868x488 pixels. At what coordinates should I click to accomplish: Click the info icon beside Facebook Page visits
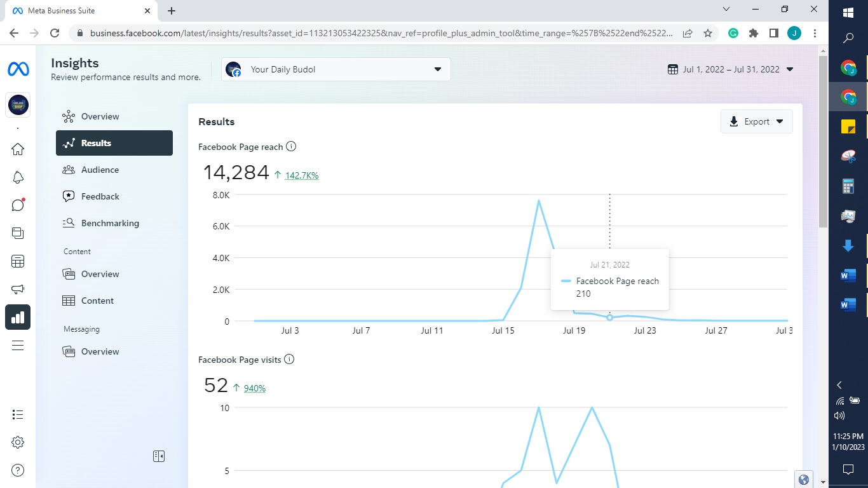pos(289,360)
